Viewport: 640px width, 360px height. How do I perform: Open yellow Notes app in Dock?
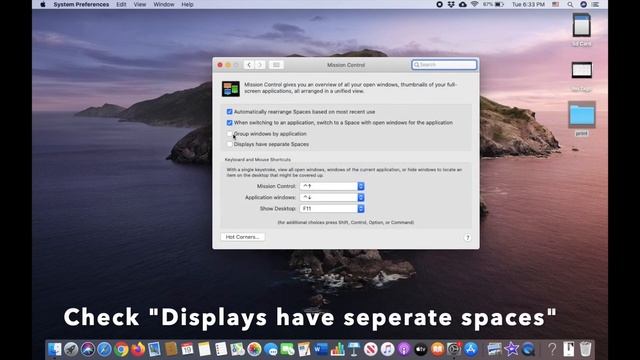point(204,349)
